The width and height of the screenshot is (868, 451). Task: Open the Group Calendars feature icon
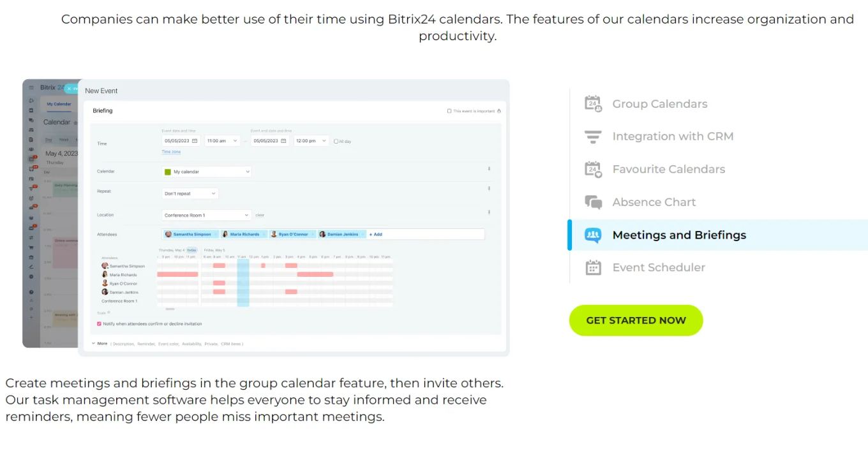tap(593, 103)
